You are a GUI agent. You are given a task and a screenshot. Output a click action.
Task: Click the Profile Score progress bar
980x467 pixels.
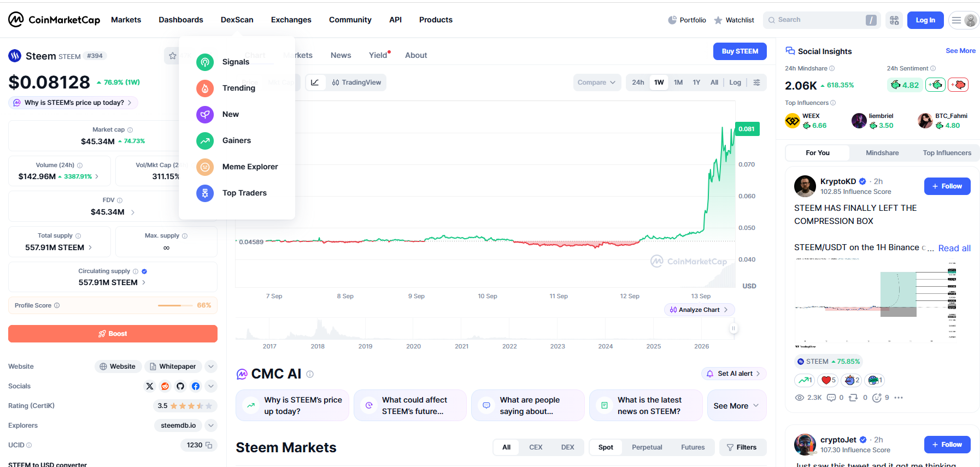[175, 305]
